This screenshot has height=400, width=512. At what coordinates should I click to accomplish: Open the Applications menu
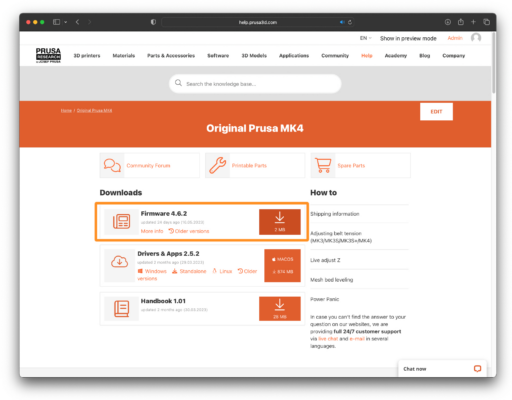tap(294, 56)
